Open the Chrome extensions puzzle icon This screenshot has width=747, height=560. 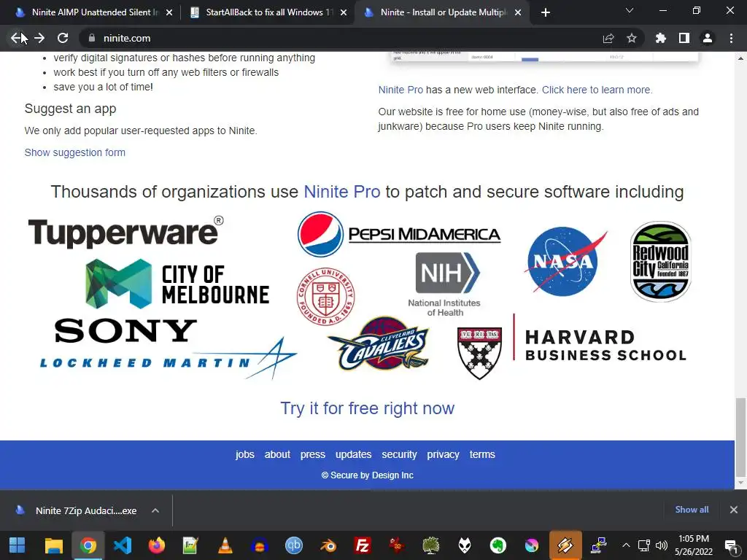[661, 38]
